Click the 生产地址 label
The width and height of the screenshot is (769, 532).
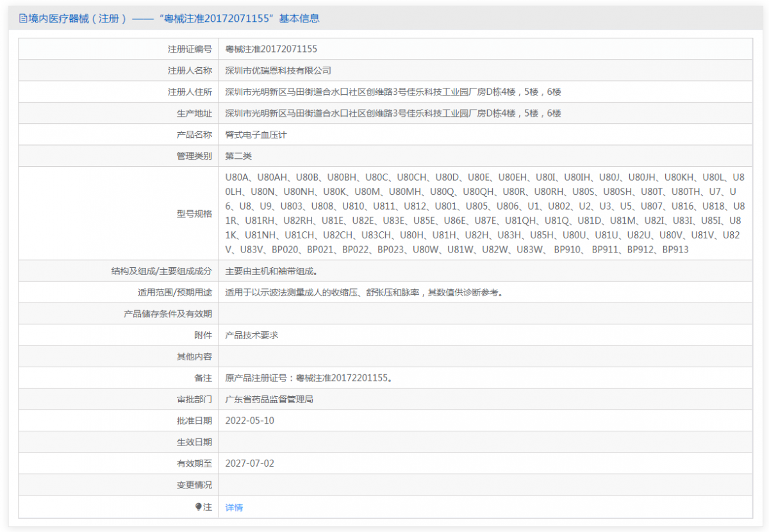[194, 113]
